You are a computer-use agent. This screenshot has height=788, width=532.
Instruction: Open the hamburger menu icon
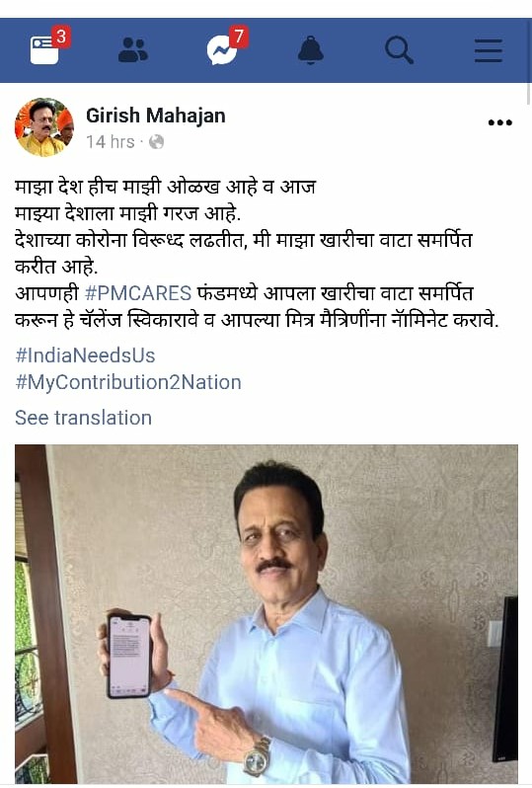click(489, 50)
